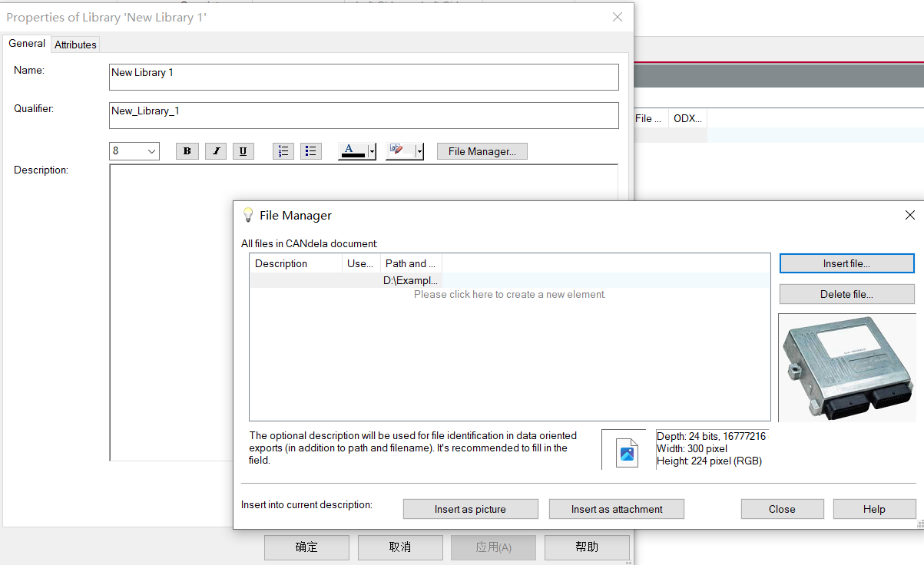Apply the black font color swatch
924x565 pixels.
[x=353, y=151]
